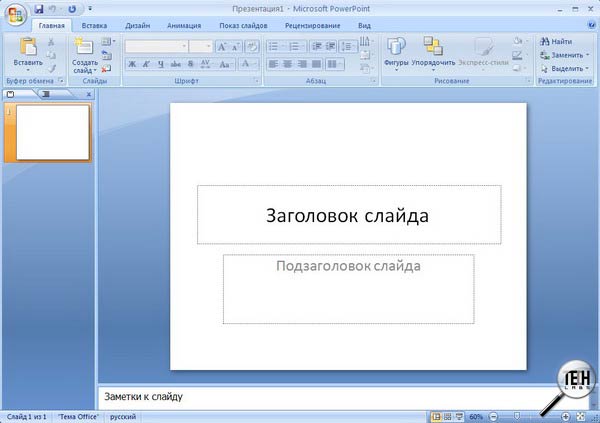This screenshot has width=600, height=423.
Task: Toggle text shadow (S)
Action: (x=190, y=64)
